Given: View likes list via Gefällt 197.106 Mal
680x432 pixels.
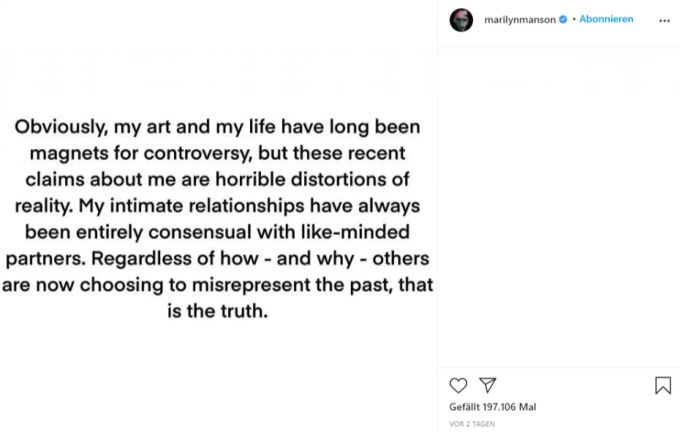Looking at the screenshot, I should click(493, 407).
